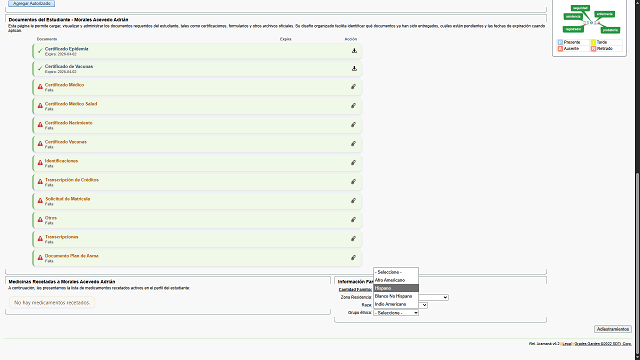Open the Grupo étnico dropdown
Screen dimensions: 640x360
(x=396, y=313)
